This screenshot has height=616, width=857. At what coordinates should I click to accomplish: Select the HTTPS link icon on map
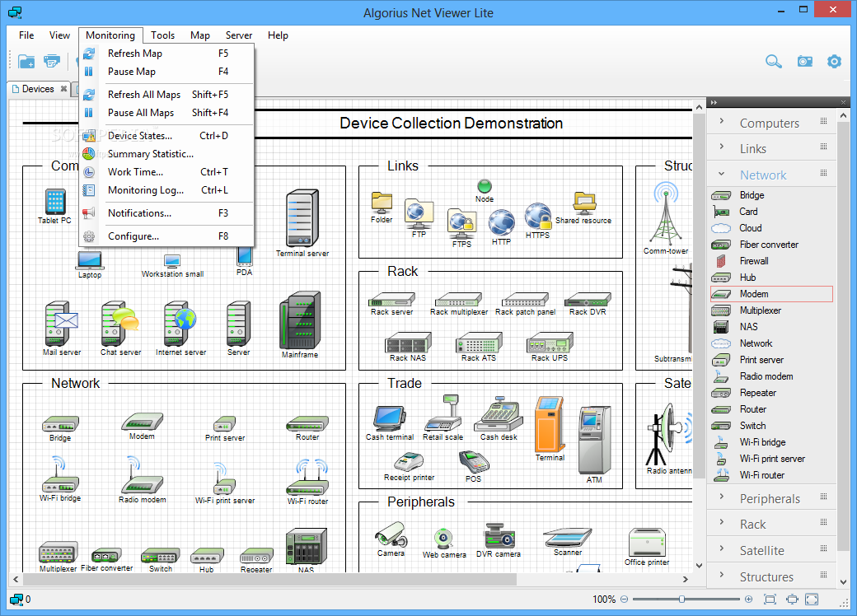[537, 217]
